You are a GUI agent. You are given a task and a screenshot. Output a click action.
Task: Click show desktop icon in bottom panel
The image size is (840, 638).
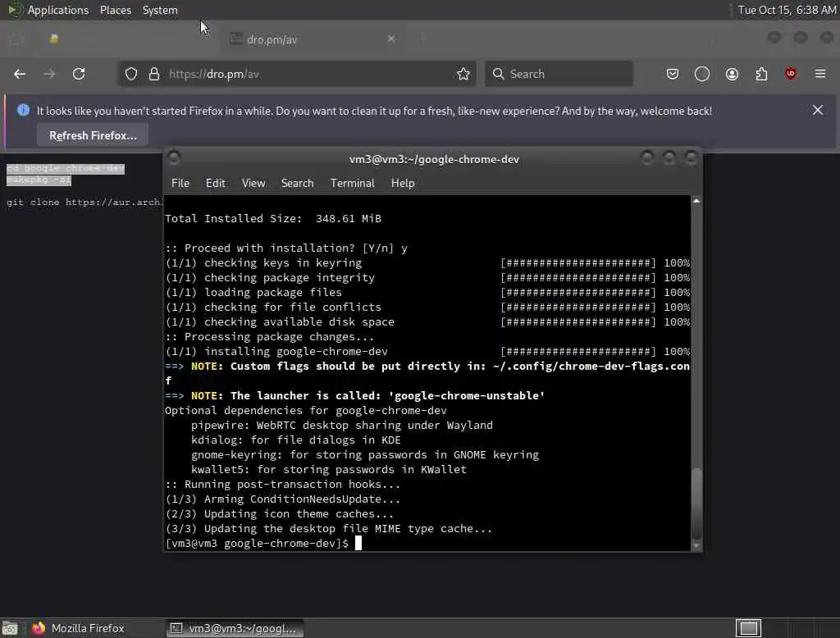[10, 628]
